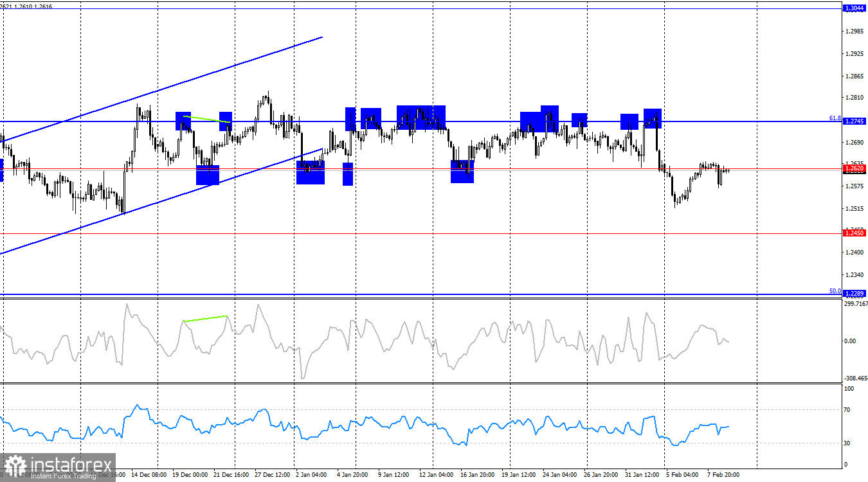Screen dimensions: 868x482
Task: Click the 1.2745 Fibonacci level price tag
Action: 854,121
